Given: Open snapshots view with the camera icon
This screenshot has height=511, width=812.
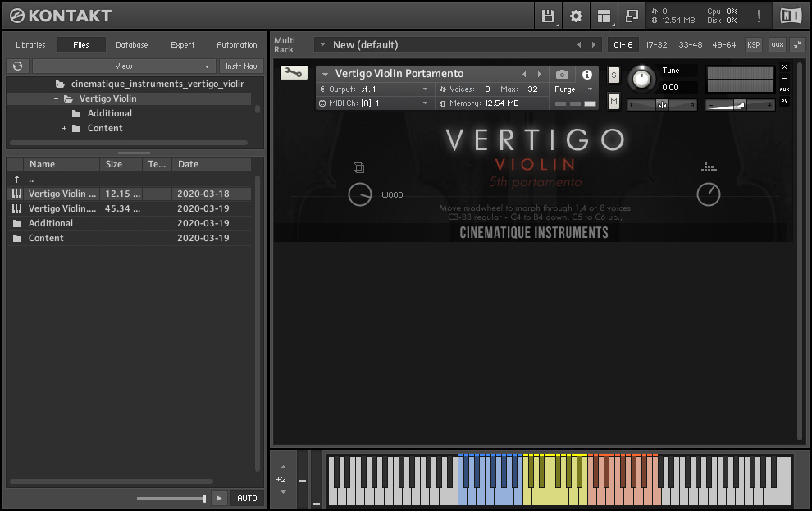Looking at the screenshot, I should (561, 74).
